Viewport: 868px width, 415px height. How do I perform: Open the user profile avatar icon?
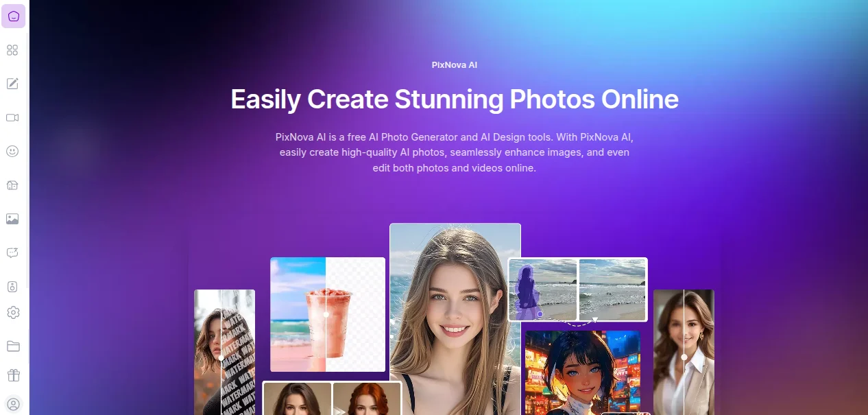click(13, 404)
